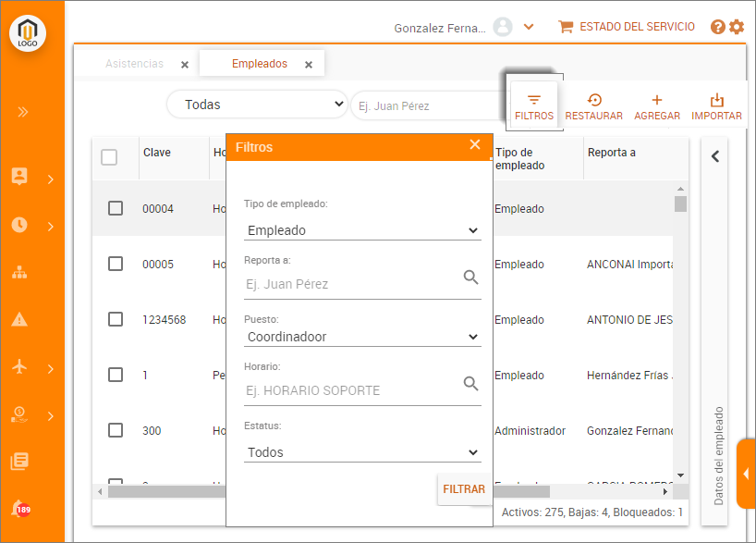
Task: Click the Restaurar toolbar icon
Action: [593, 101]
